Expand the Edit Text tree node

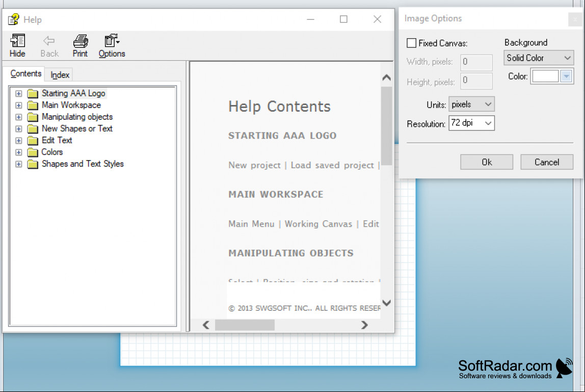(x=19, y=140)
